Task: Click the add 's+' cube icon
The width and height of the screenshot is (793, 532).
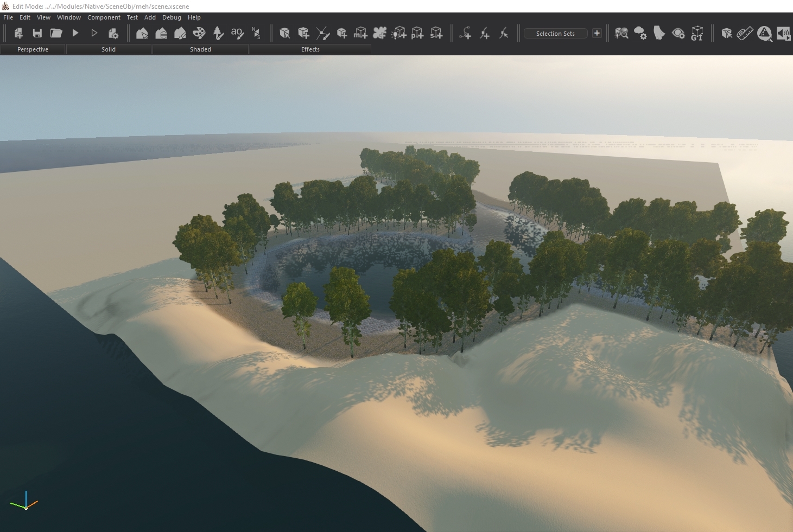Action: pos(436,33)
